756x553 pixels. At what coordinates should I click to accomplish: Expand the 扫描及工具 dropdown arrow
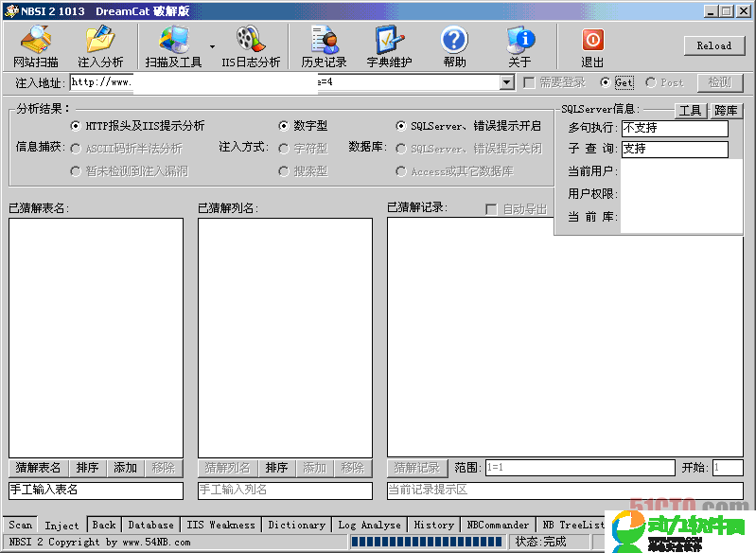212,45
